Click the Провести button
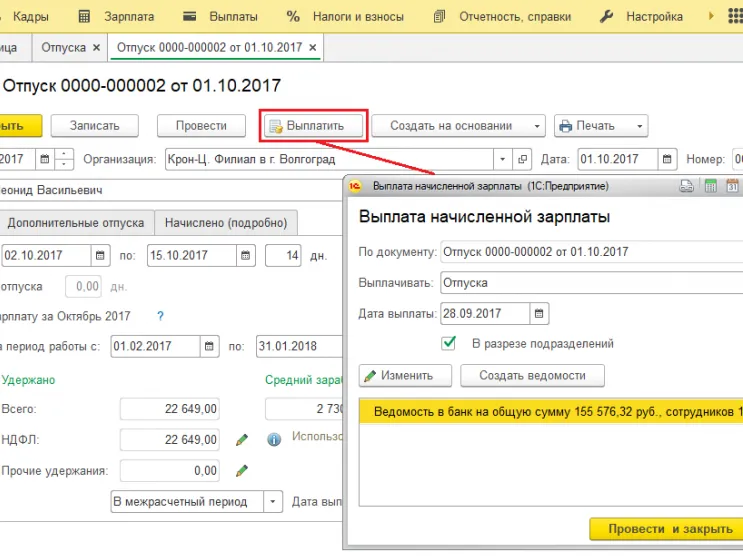 pos(201,126)
